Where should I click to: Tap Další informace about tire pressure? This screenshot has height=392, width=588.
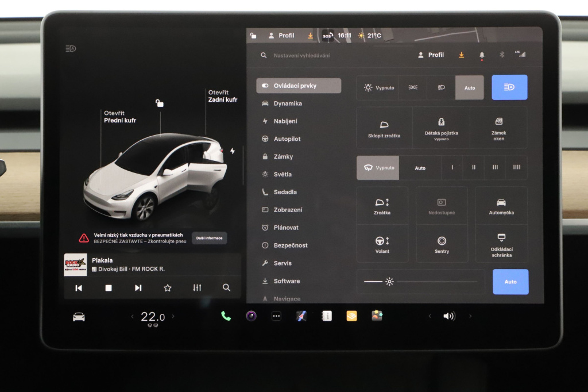pos(209,238)
